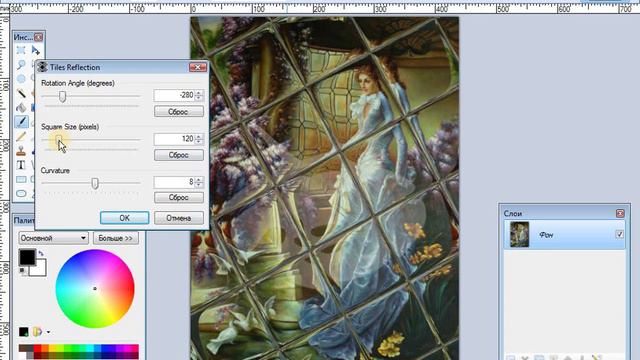
Task: Reset the Curvature with Сброс
Action: pyautogui.click(x=179, y=198)
